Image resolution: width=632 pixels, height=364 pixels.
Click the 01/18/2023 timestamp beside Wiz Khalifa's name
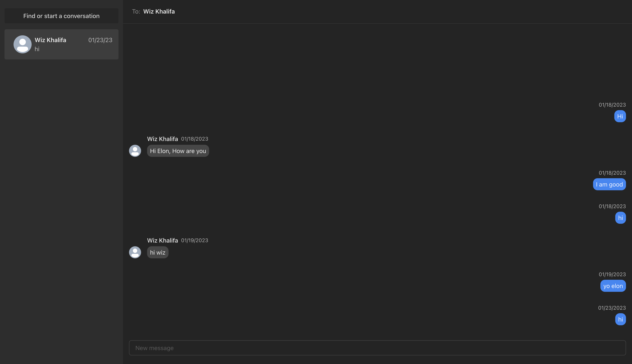[x=194, y=139]
